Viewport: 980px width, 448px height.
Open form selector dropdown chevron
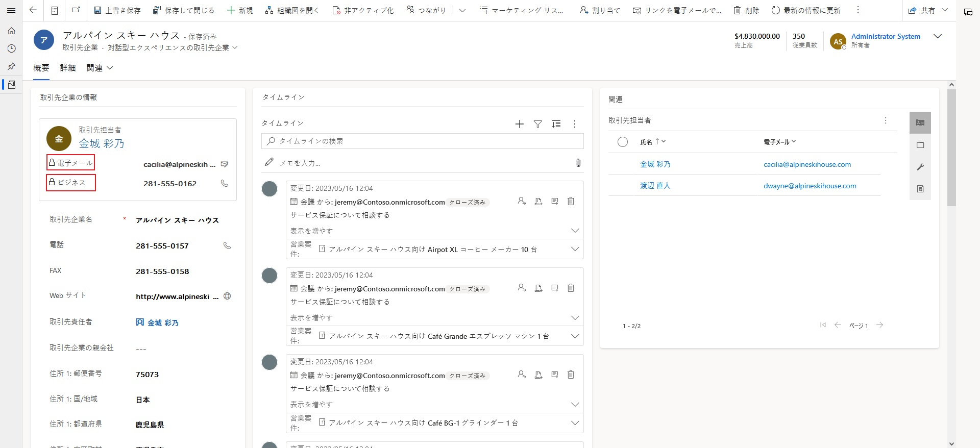[x=235, y=47]
